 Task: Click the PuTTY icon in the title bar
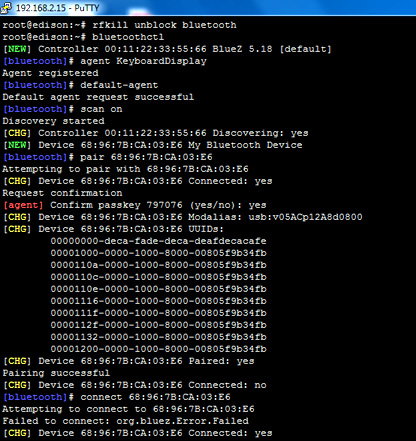pyautogui.click(x=6, y=7)
